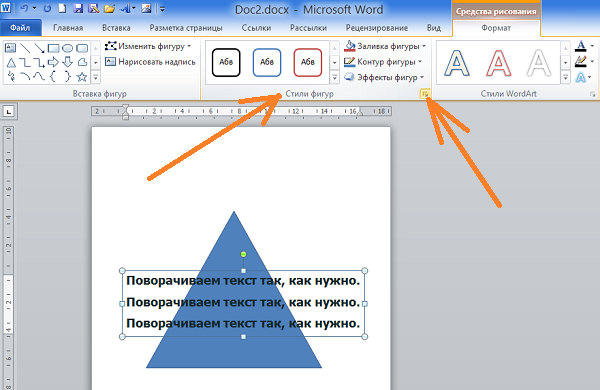Click the text box shape icon
The height and width of the screenshot is (390, 600).
(10, 48)
